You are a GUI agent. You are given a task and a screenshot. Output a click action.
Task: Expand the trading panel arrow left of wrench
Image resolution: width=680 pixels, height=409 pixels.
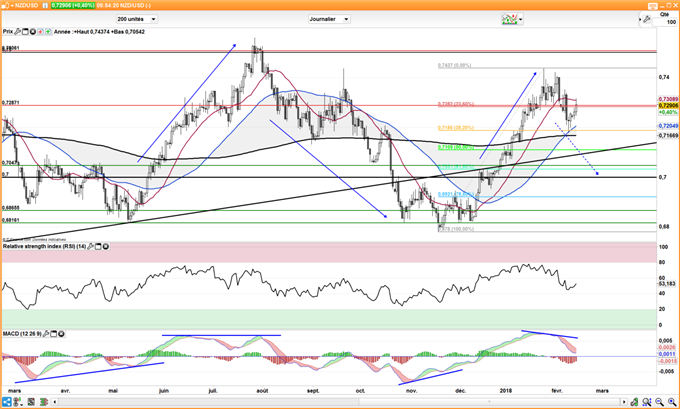pos(640,19)
